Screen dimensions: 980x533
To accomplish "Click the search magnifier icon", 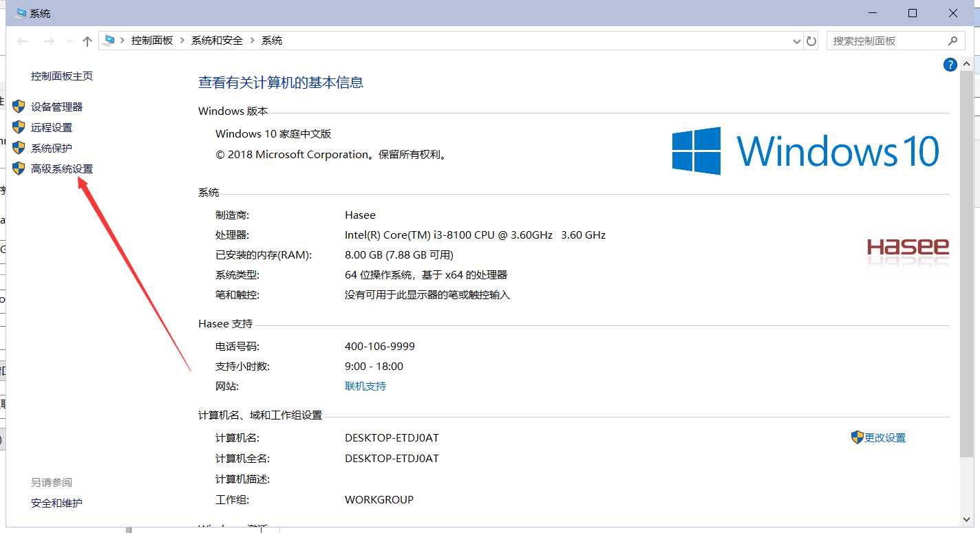I will [x=952, y=41].
